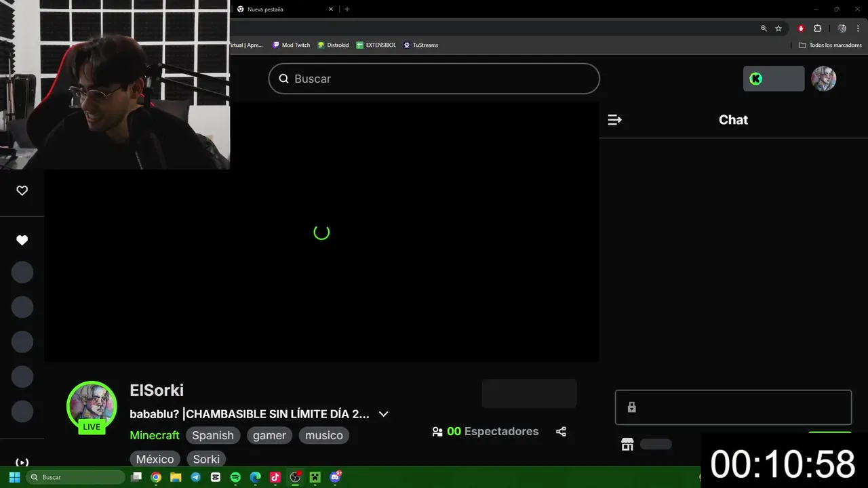
Task: Open OBS Studio from the taskbar
Action: (x=295, y=477)
